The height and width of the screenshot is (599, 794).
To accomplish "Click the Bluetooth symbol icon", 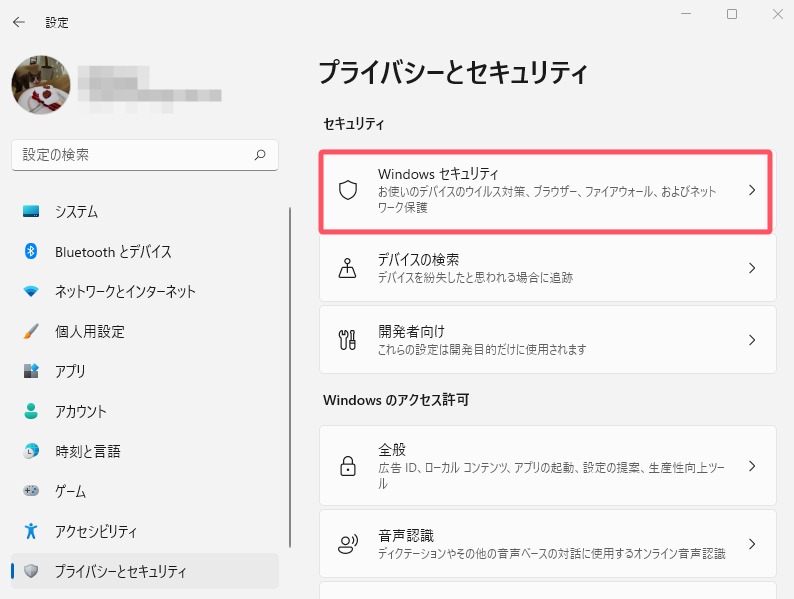I will pos(31,251).
